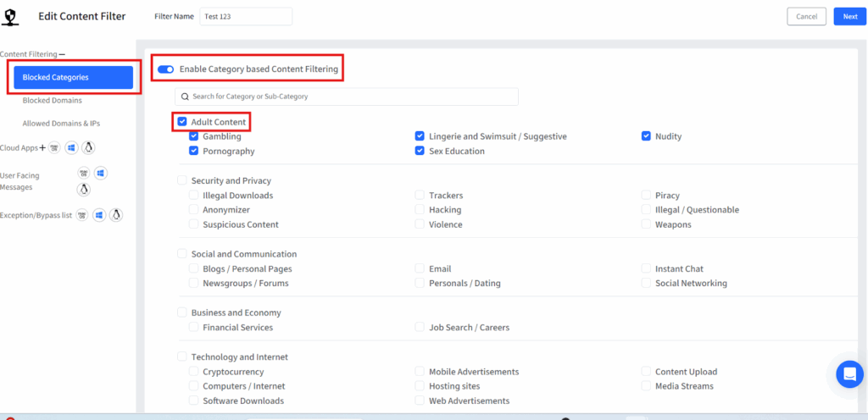Viewport: 868px width, 420px height.
Task: Uncheck the Adult Content category checkbox
Action: coord(182,122)
